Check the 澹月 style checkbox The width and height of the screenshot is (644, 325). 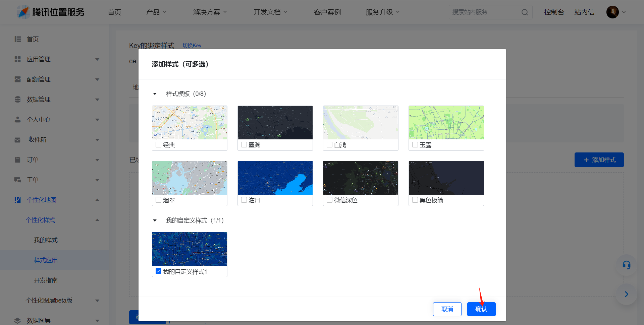click(x=244, y=200)
